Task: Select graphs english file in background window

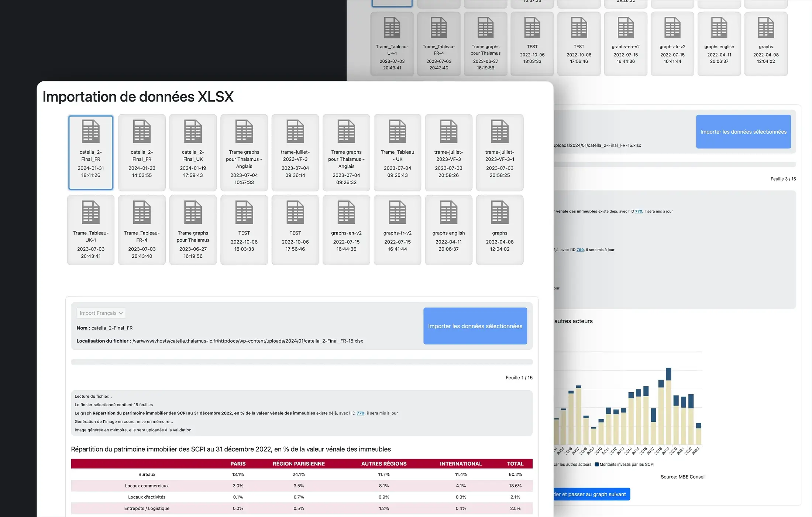Action: (x=719, y=44)
